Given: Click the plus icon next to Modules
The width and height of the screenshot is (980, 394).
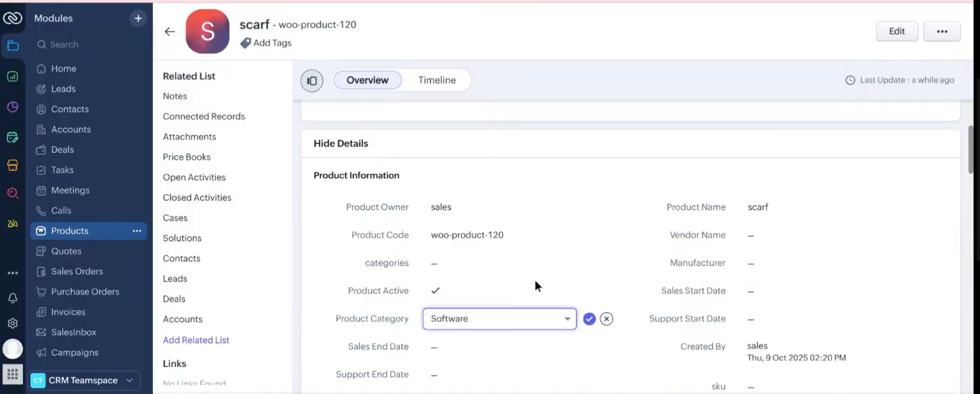Looking at the screenshot, I should (x=138, y=18).
